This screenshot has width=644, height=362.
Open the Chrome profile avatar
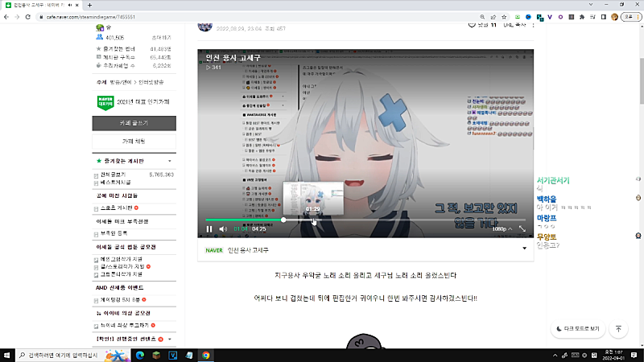click(x=614, y=17)
